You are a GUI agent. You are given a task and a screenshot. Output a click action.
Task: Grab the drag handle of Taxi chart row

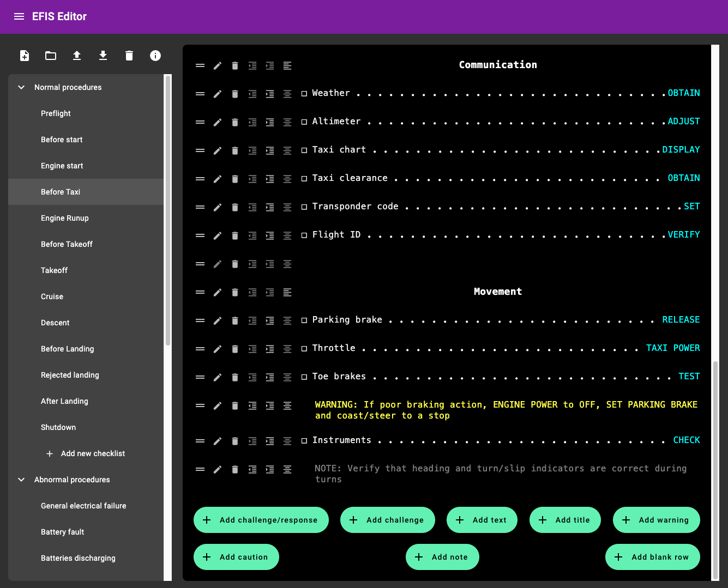click(200, 150)
